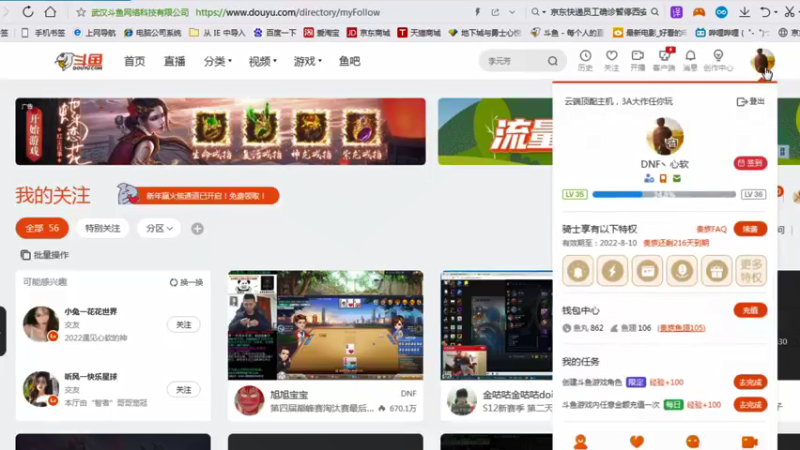This screenshot has width=800, height=450.
Task: Click the 云端顶配主机 promo text
Action: [618, 102]
